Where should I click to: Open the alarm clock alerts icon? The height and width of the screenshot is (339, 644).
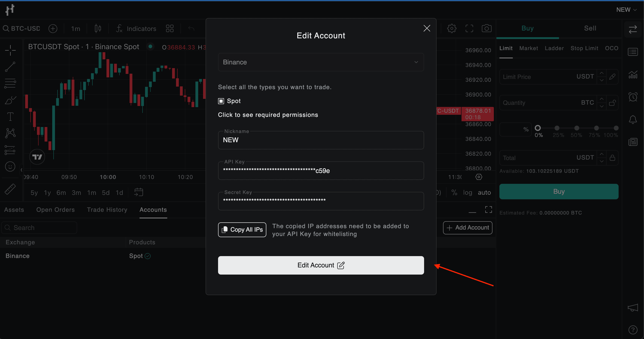pos(633,97)
